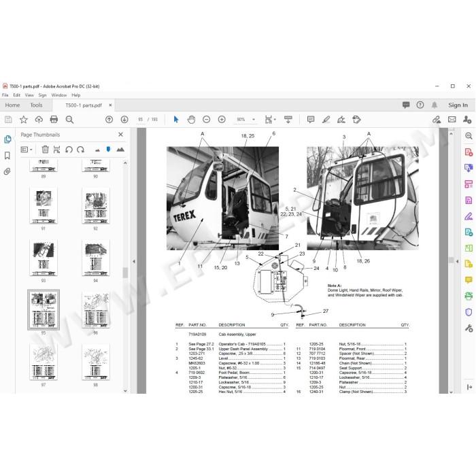Open notifications bell

click(435, 105)
